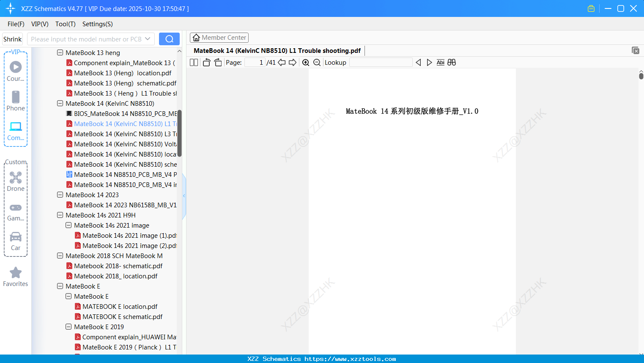
Task: Open MateBook 14s 2021 image (2).pdf
Action: click(x=126, y=246)
